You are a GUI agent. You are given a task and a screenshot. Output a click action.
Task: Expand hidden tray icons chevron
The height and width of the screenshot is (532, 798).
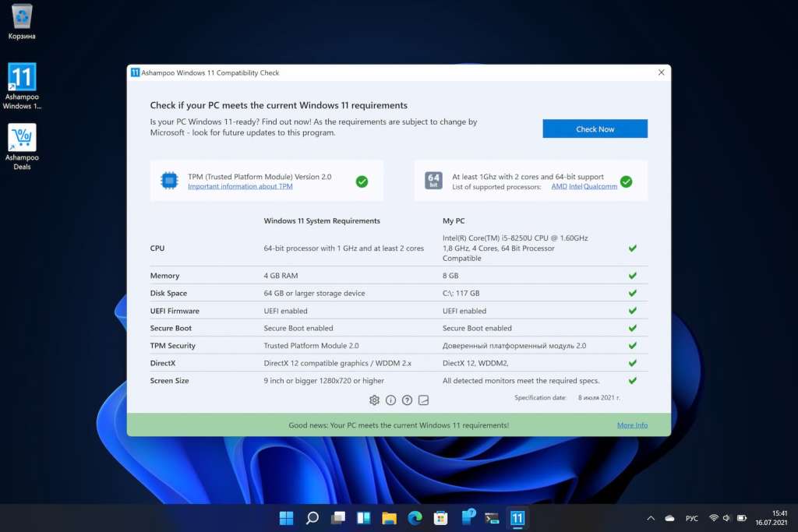(651, 518)
